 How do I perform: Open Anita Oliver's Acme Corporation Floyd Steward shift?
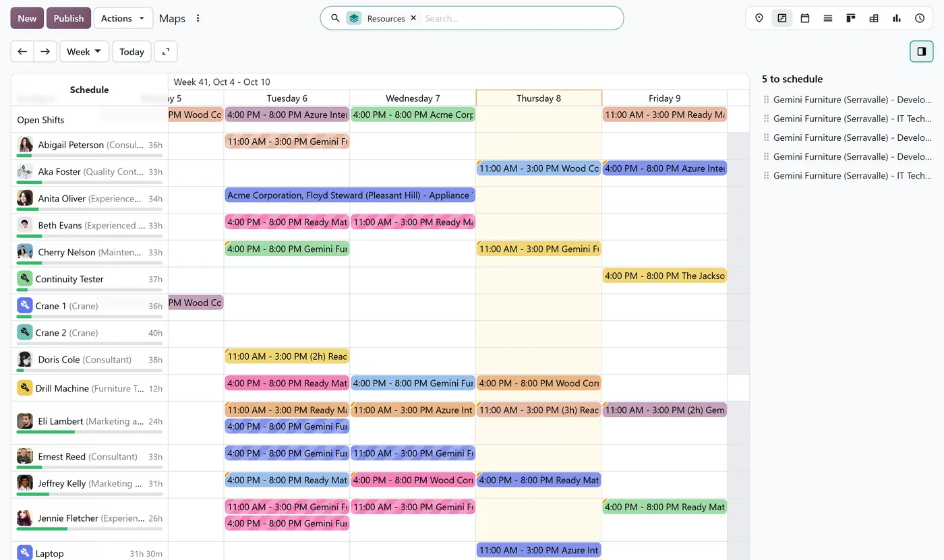[349, 195]
